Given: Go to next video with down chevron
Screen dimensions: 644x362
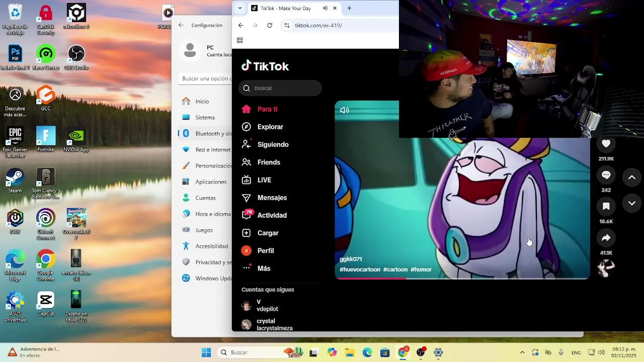Looking at the screenshot, I should [x=632, y=203].
